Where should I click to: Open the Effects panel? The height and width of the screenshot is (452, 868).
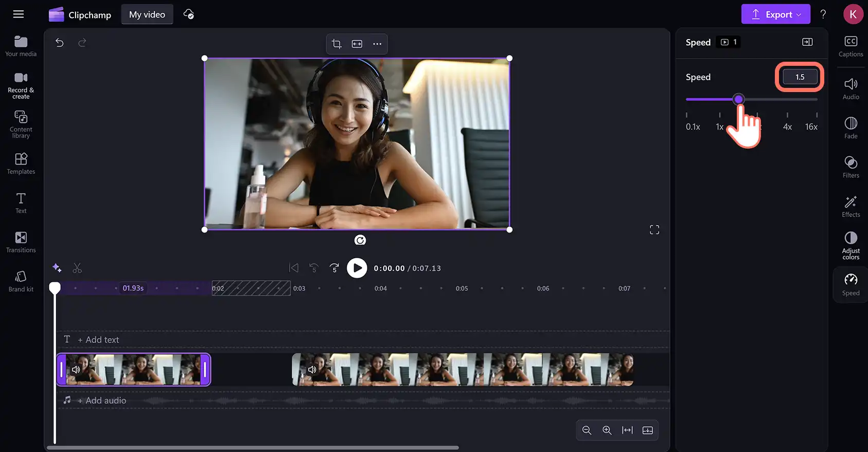[x=851, y=206]
